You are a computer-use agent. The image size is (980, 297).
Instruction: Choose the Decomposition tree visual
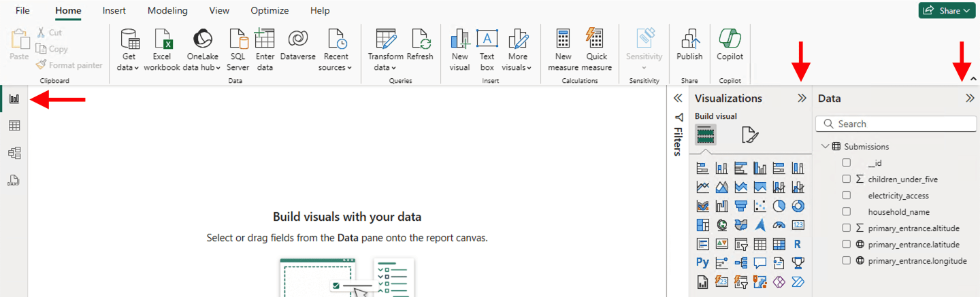741,263
